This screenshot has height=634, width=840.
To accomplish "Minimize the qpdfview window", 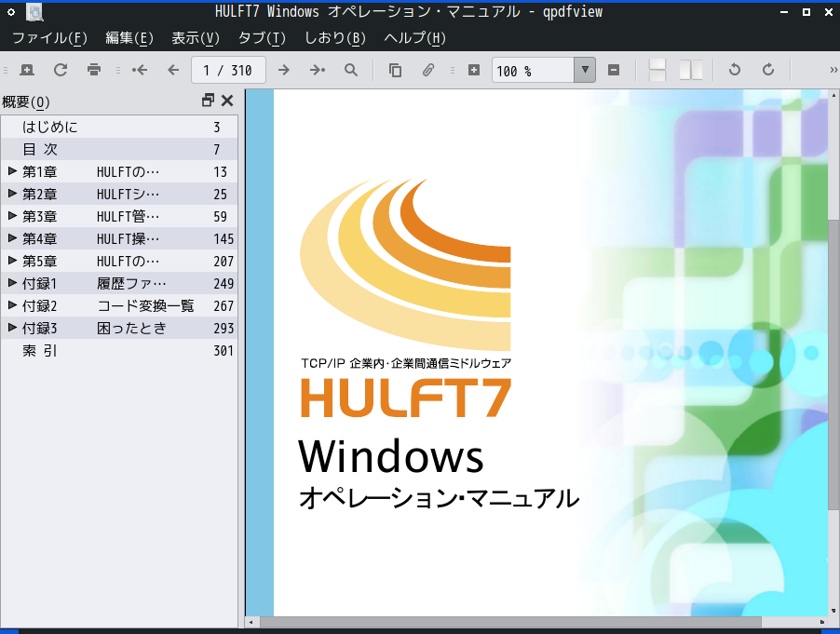I will coord(784,12).
